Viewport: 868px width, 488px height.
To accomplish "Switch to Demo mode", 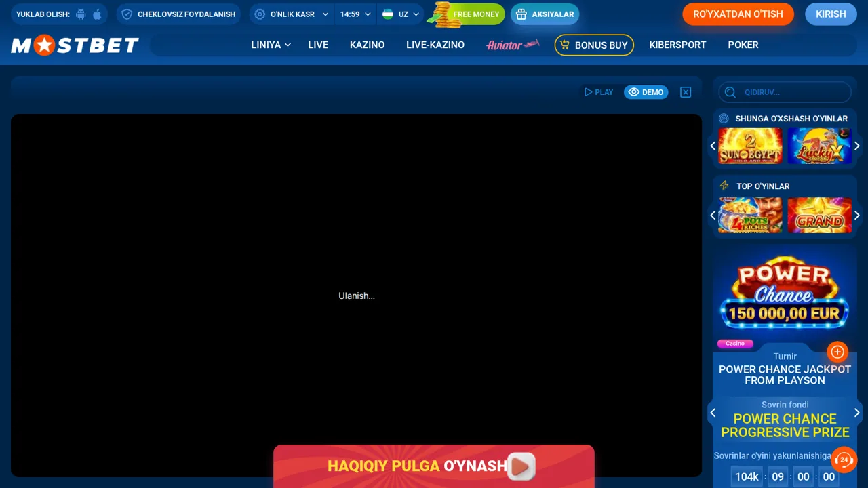I will 646,92.
